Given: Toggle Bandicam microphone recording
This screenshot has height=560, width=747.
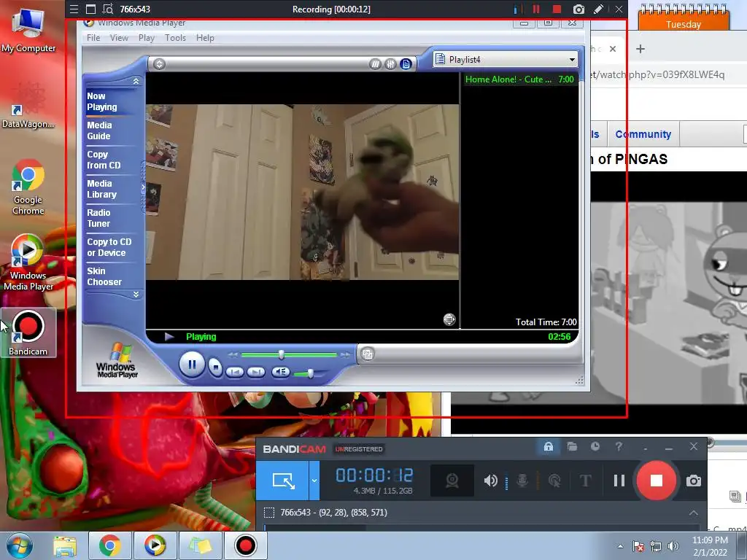Looking at the screenshot, I should click(x=522, y=481).
